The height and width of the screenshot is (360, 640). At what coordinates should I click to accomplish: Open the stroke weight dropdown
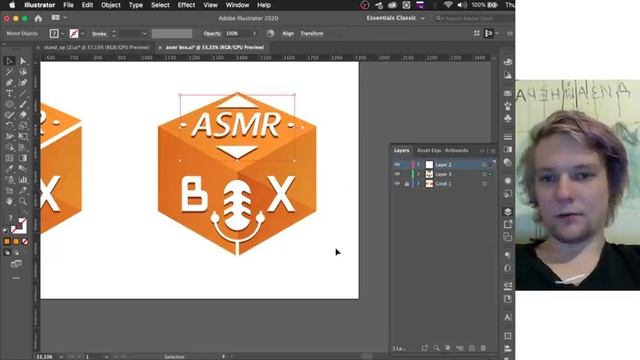pyautogui.click(x=144, y=33)
